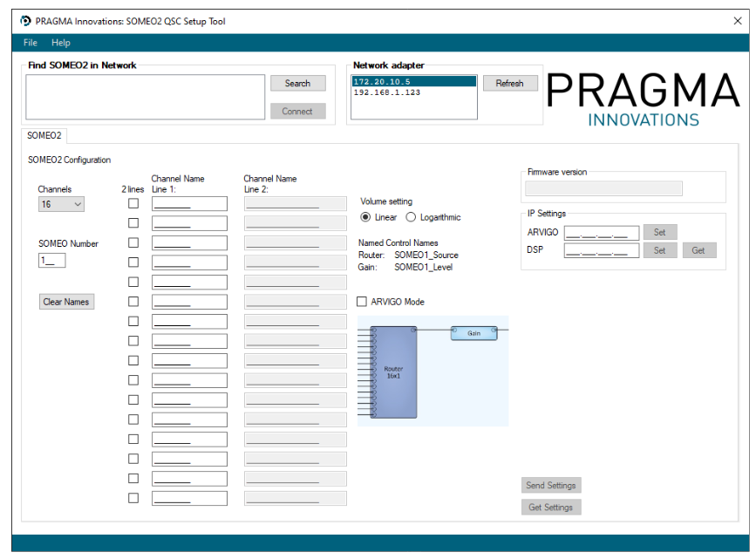The image size is (756, 559).
Task: Select the Linear volume setting
Action: pos(378,217)
